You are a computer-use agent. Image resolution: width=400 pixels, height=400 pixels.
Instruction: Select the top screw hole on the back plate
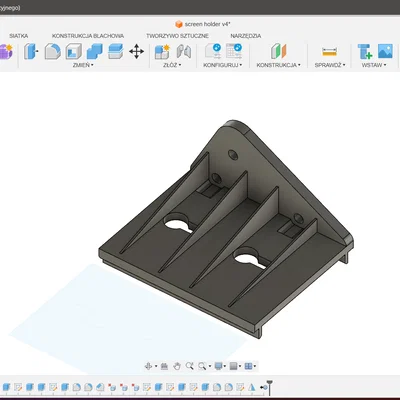233,155
